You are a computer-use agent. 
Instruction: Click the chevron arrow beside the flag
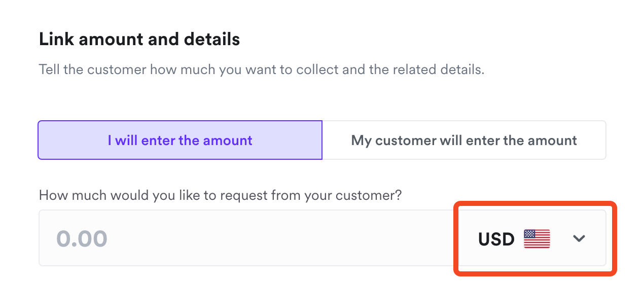tap(579, 238)
